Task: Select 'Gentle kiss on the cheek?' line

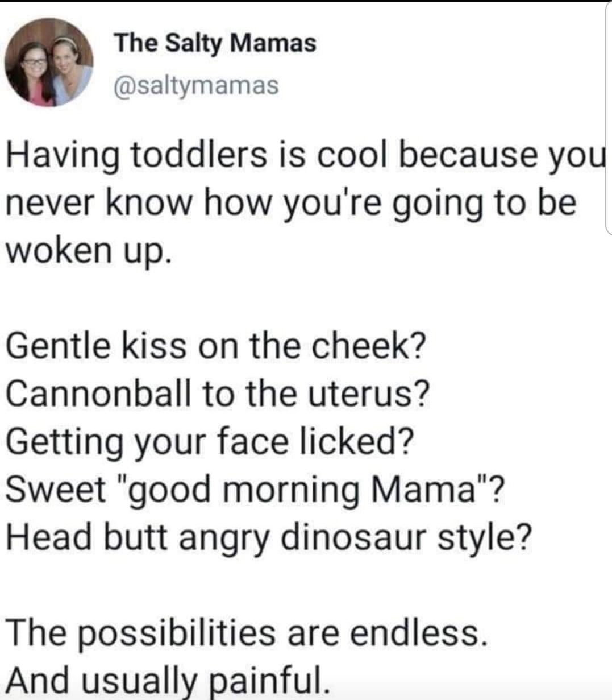Action: [x=216, y=345]
